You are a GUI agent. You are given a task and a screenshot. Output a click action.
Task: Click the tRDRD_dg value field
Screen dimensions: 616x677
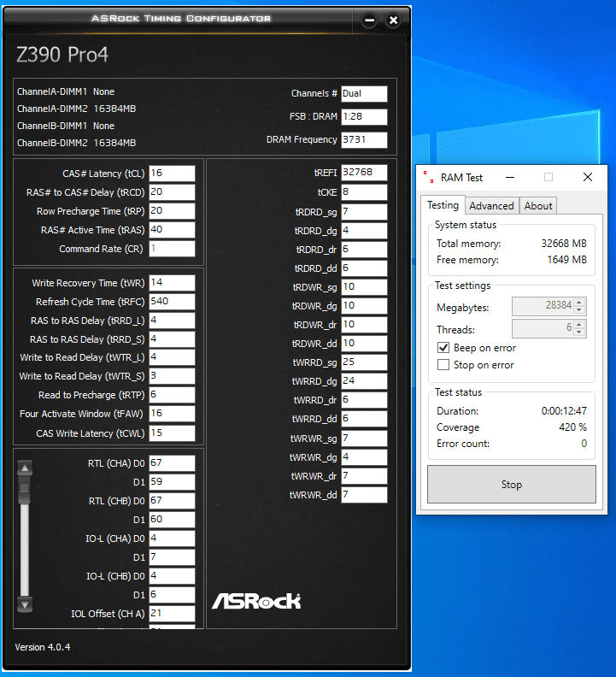364,231
